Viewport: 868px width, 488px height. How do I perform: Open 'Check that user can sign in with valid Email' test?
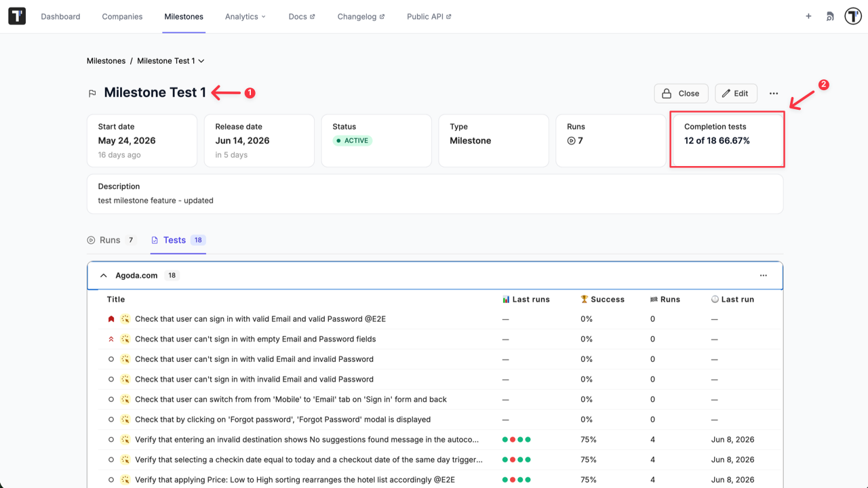pyautogui.click(x=260, y=319)
